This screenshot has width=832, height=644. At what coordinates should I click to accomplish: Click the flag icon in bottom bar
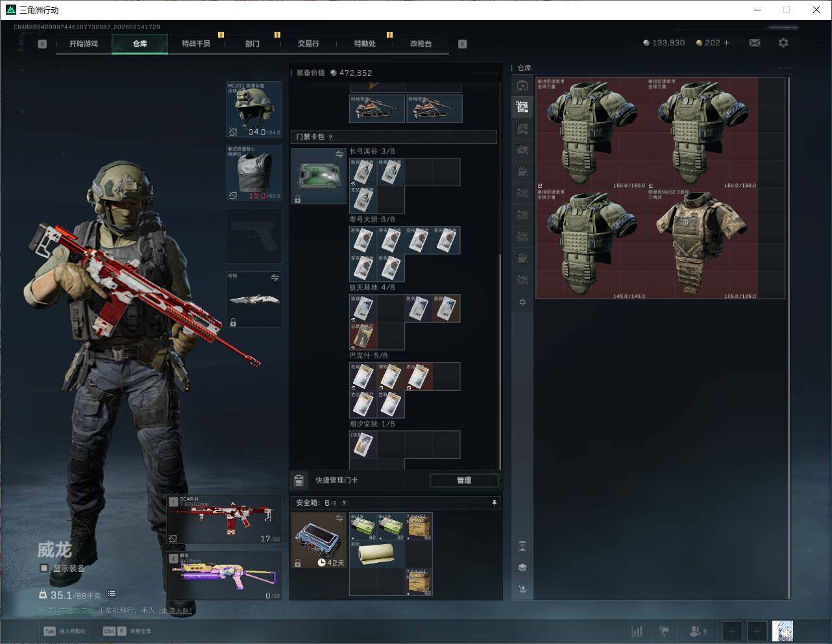pyautogui.click(x=664, y=631)
